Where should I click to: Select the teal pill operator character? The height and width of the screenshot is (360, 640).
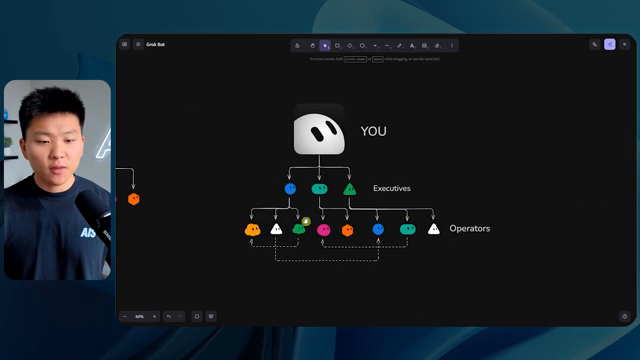click(x=408, y=229)
